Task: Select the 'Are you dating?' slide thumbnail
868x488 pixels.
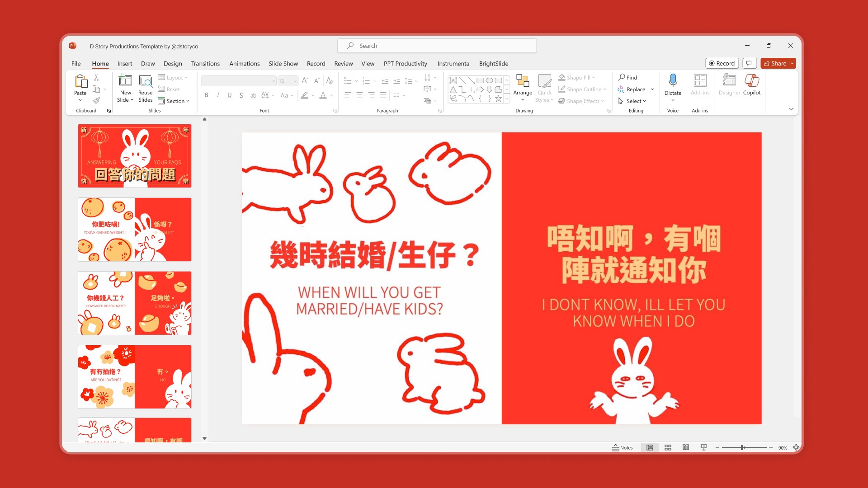Action: coord(134,376)
